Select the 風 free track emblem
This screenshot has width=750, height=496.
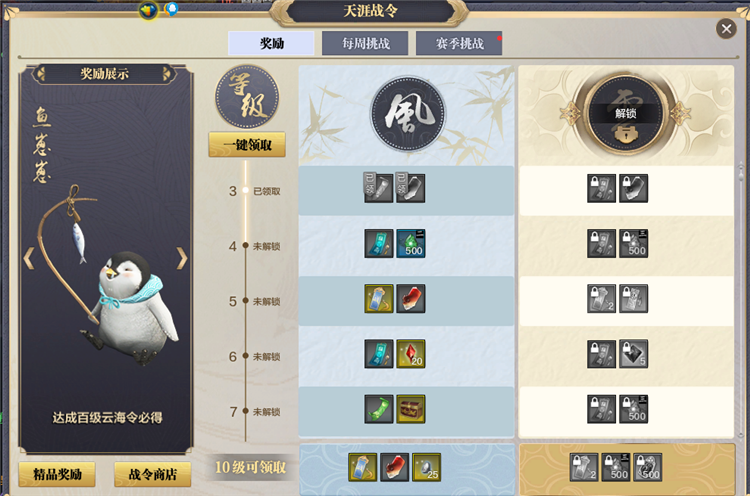[x=408, y=114]
